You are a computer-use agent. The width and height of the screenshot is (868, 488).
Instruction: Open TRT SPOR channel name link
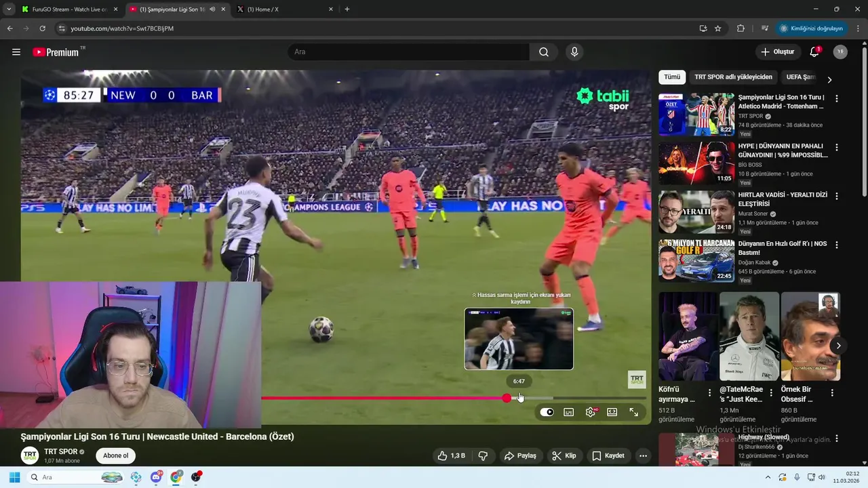click(x=60, y=451)
